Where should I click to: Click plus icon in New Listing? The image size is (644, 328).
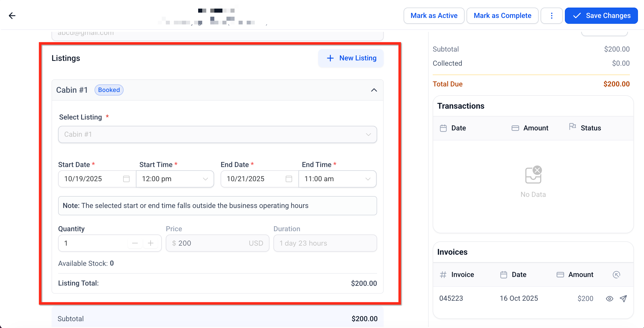[x=330, y=58]
